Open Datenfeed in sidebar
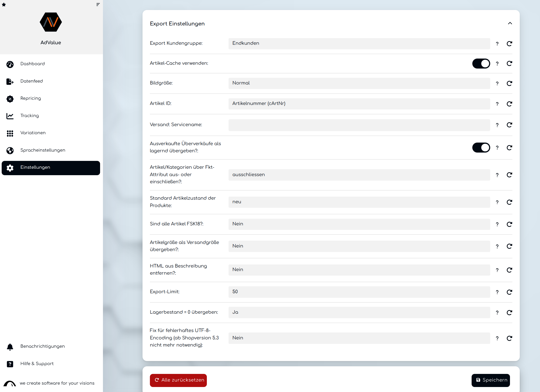 tap(31, 81)
